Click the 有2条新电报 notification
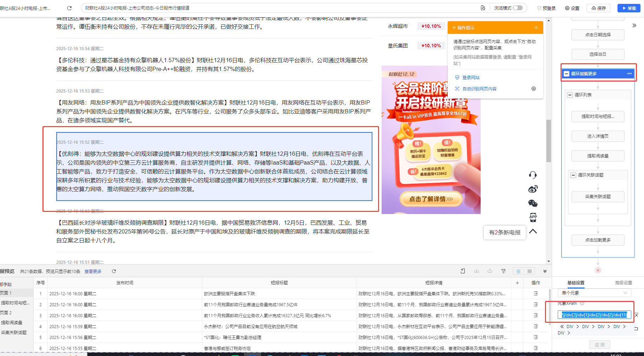This screenshot has width=644, height=356. [505, 232]
